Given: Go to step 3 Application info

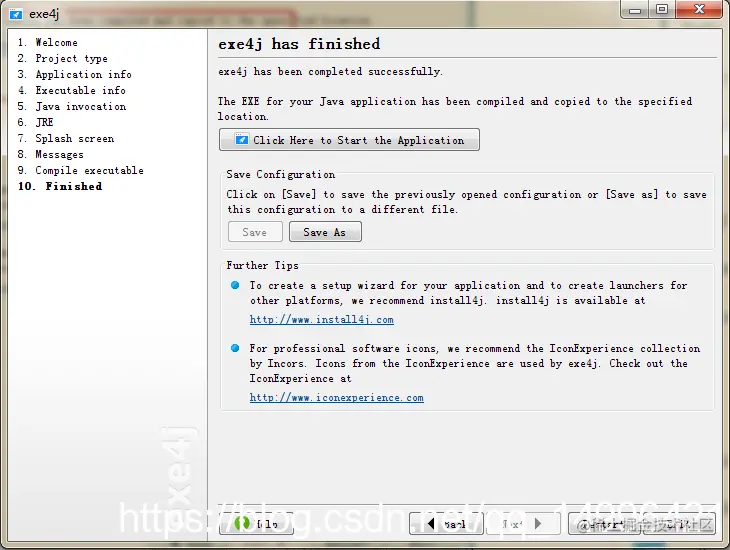Looking at the screenshot, I should (x=74, y=75).
